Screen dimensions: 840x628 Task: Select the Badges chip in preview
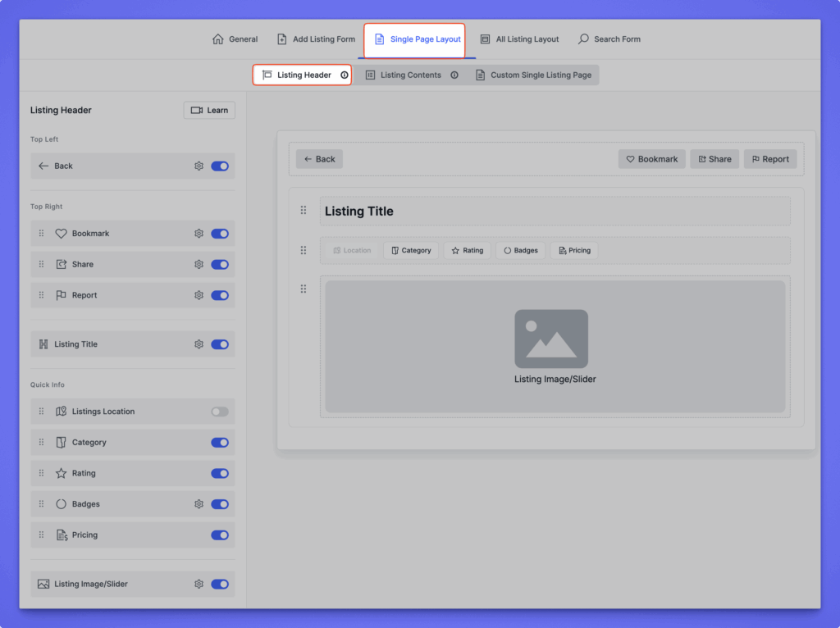tap(520, 251)
